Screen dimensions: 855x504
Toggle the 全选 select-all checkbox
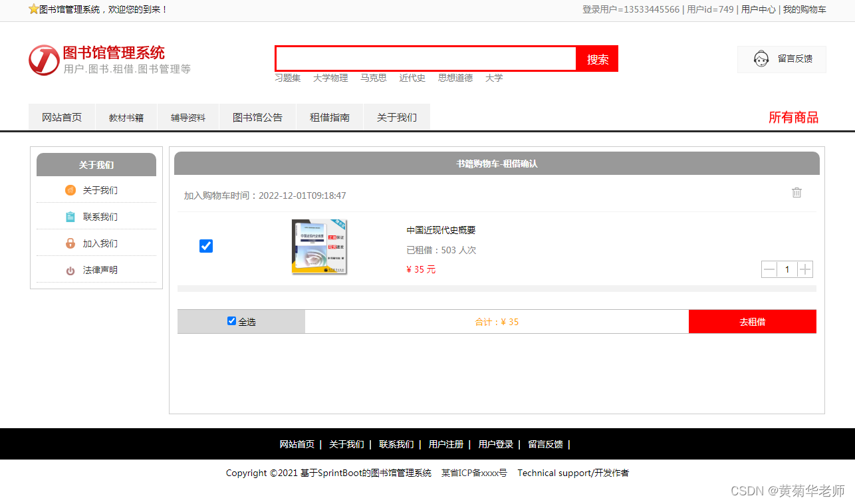(231, 320)
